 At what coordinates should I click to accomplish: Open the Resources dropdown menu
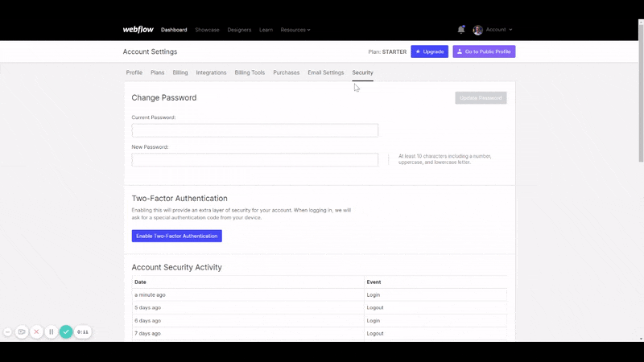[295, 30]
